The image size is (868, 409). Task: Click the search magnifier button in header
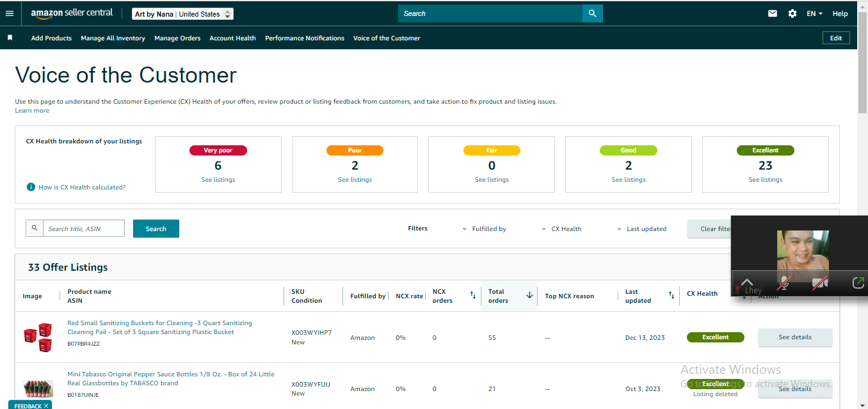click(x=592, y=13)
